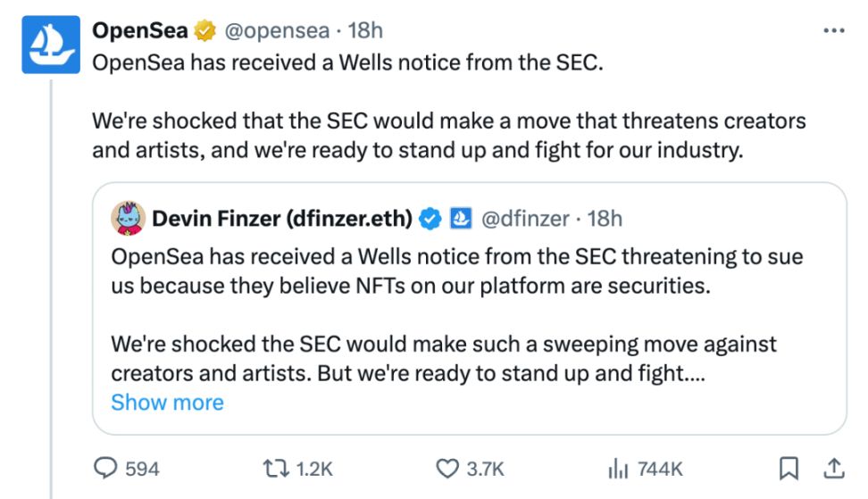The image size is (868, 499).
Task: Open the @dfinzer handle link
Action: (x=526, y=218)
